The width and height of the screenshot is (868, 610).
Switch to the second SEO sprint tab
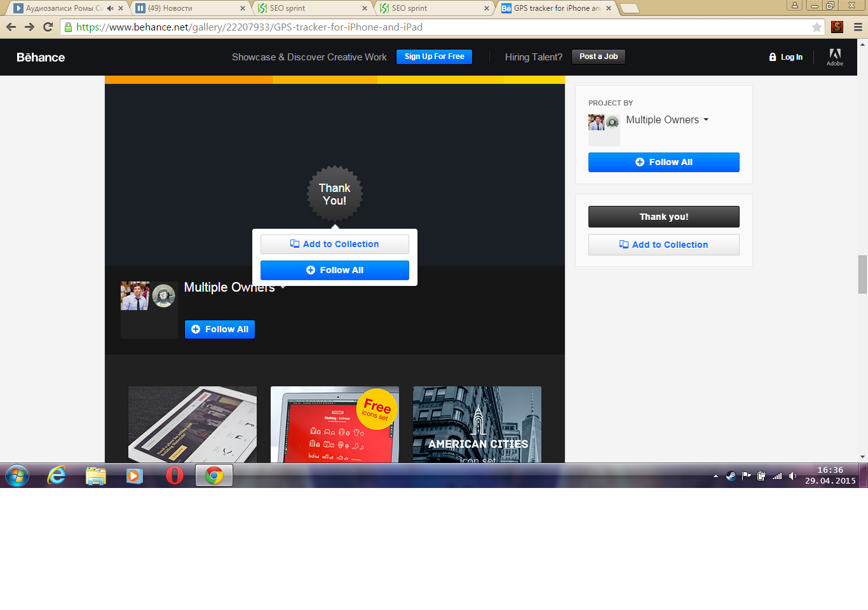pyautogui.click(x=435, y=8)
